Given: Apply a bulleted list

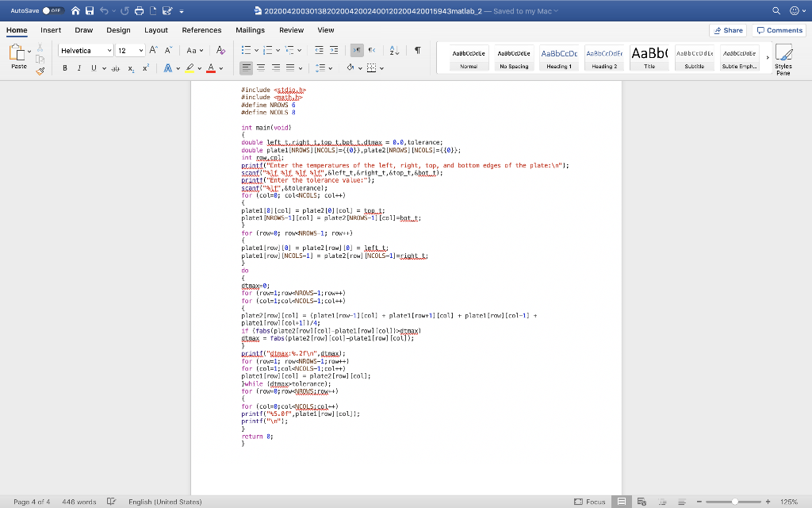Looking at the screenshot, I should [x=247, y=50].
